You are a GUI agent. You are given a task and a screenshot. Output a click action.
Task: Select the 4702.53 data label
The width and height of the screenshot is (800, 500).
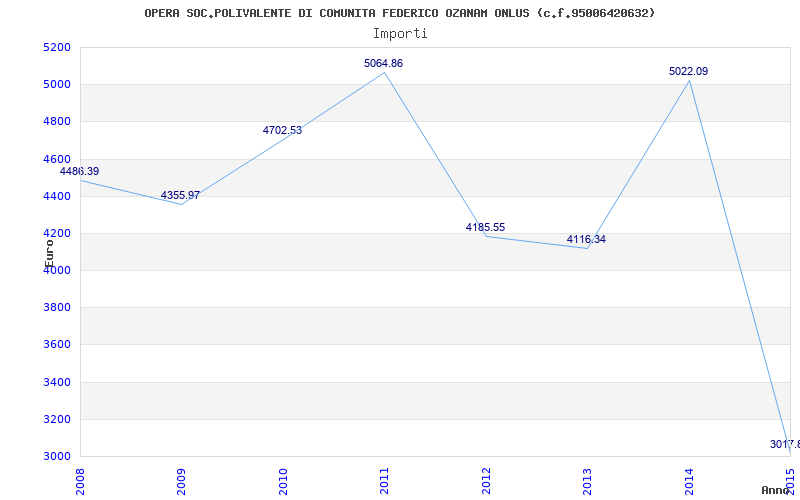coord(282,130)
